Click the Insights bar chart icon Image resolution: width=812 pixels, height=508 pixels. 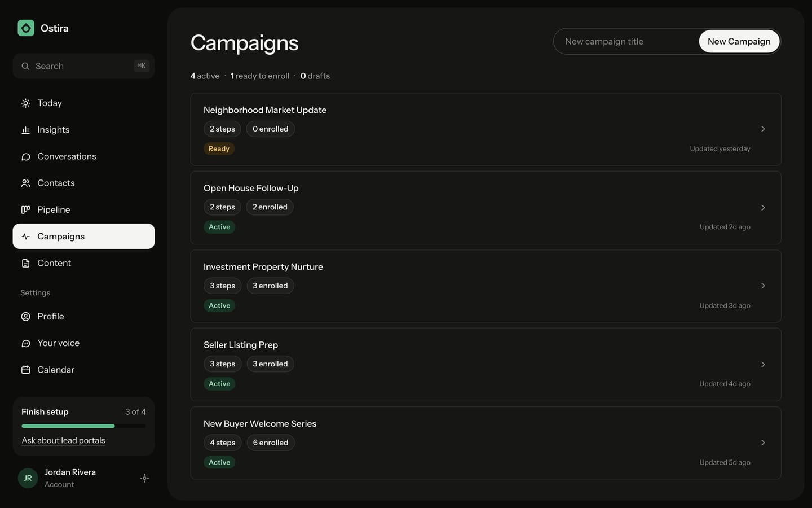click(x=25, y=130)
